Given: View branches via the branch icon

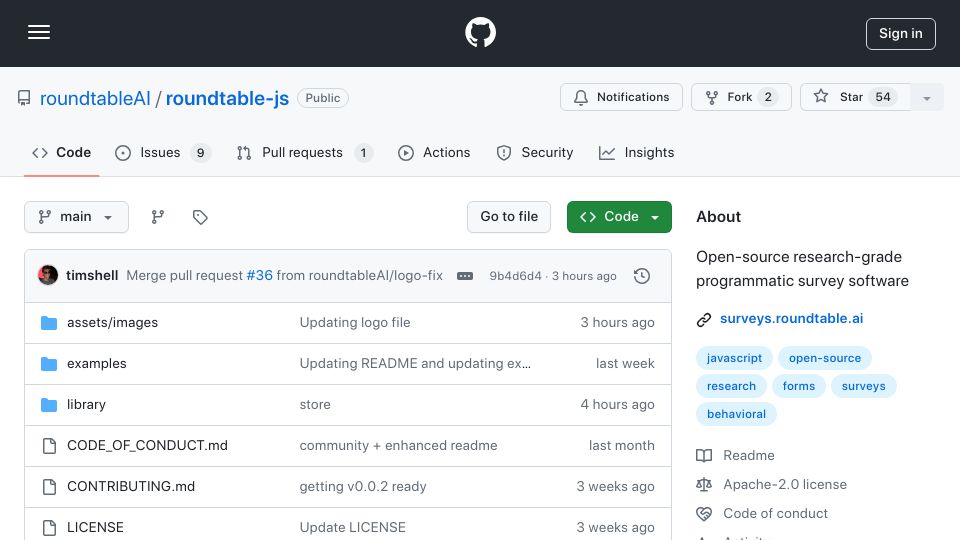Looking at the screenshot, I should 157,217.
